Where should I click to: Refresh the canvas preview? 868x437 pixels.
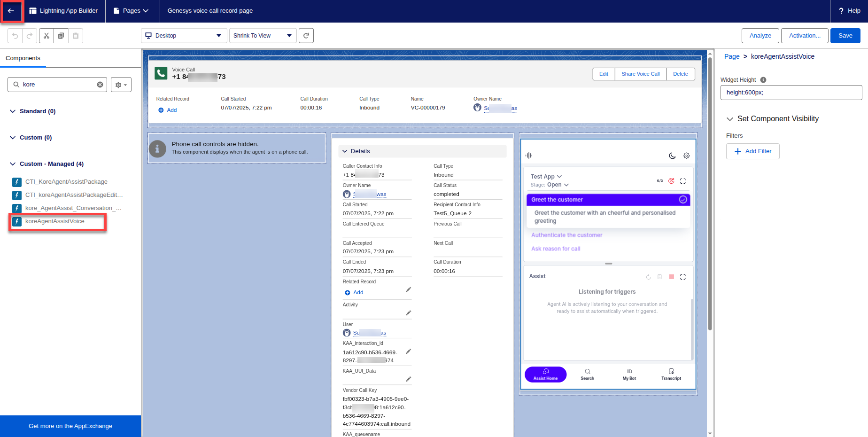click(x=306, y=36)
